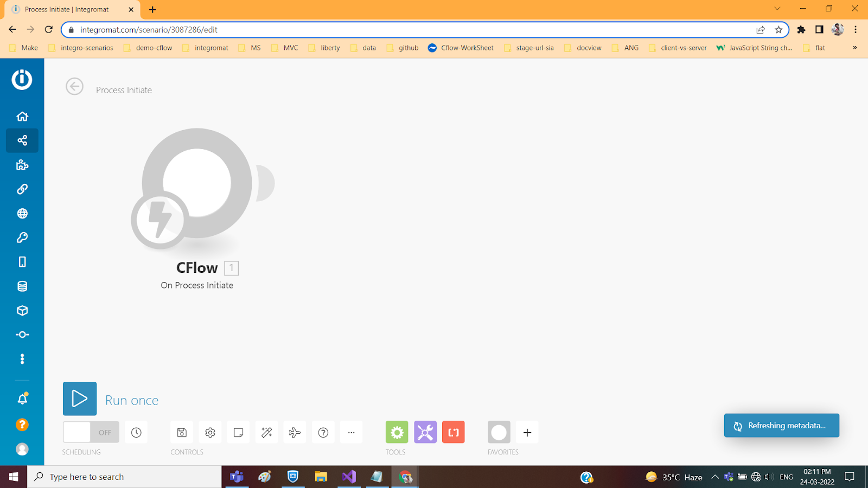Click the CFlow module number badge '1'
The height and width of the screenshot is (488, 868).
(231, 268)
